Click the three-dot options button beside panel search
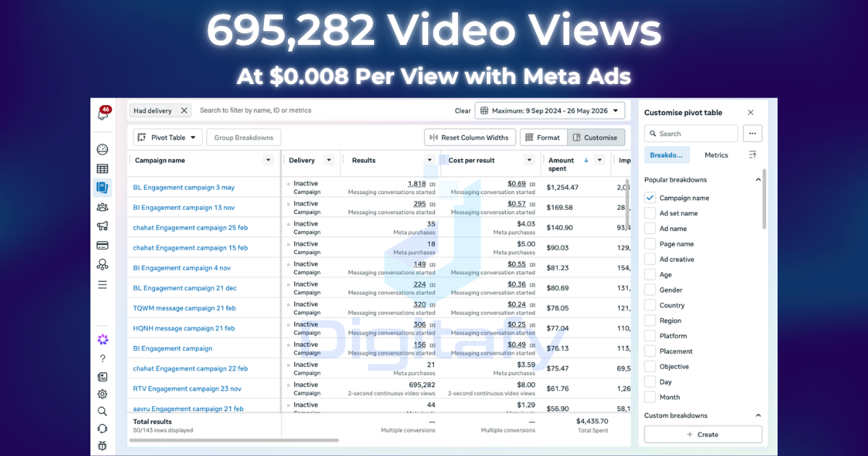868x456 pixels. [752, 134]
